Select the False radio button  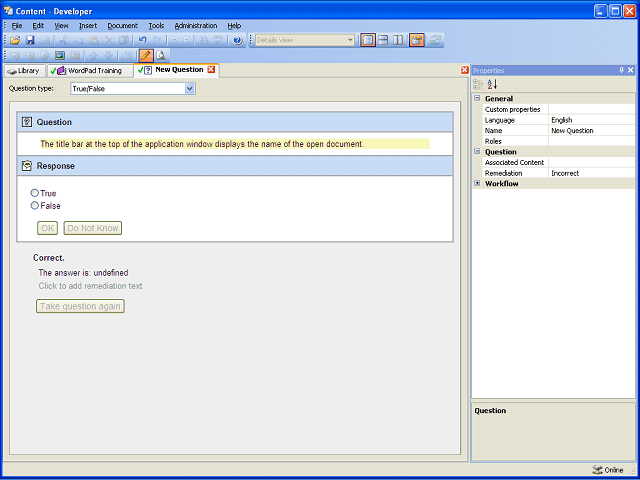pos(35,205)
